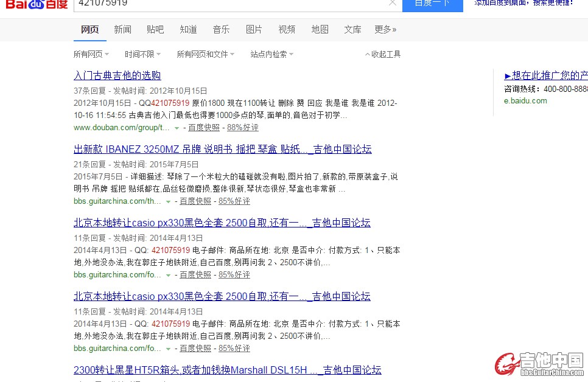Screen dimensions: 588x382
Task: Select the 网页 tab
Action: coord(90,30)
